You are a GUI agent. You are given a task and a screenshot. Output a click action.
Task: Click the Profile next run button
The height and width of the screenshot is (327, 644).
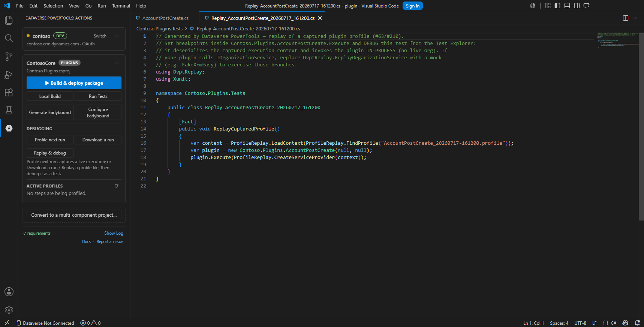[50, 140]
